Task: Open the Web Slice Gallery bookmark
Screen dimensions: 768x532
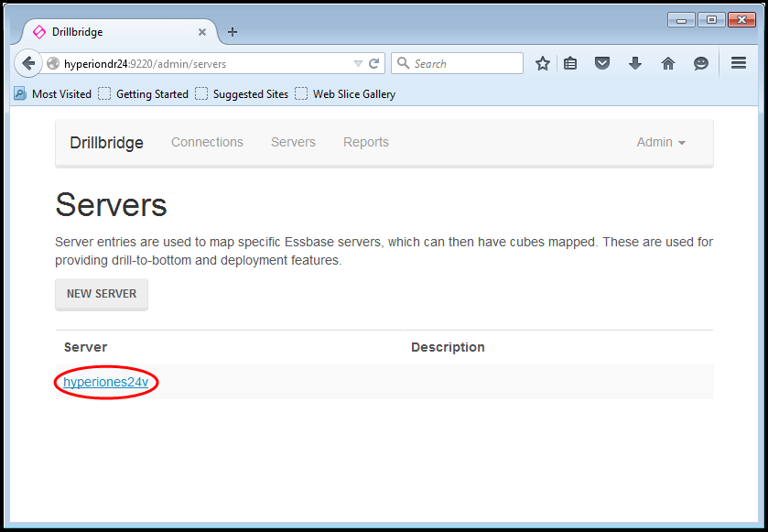Action: [345, 94]
